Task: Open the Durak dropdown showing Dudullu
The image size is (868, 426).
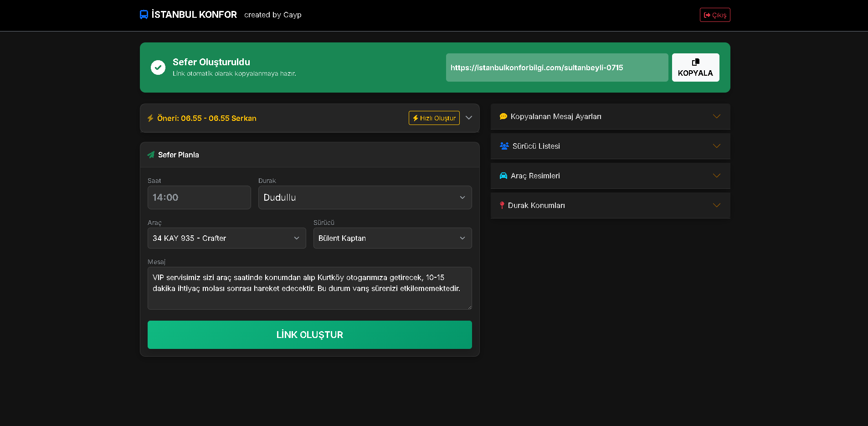Action: click(x=365, y=197)
